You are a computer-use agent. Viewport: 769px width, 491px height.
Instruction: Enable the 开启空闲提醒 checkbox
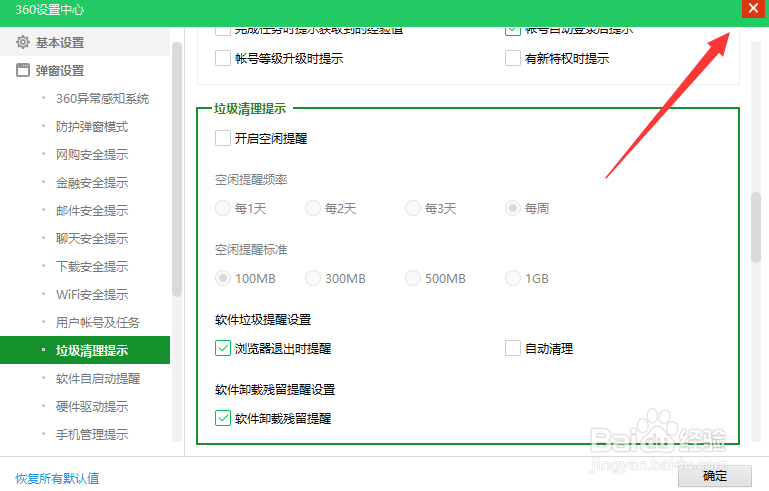coord(223,138)
